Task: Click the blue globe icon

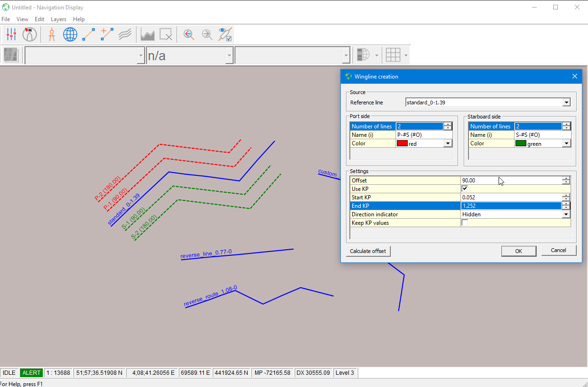Action: pyautogui.click(x=70, y=34)
